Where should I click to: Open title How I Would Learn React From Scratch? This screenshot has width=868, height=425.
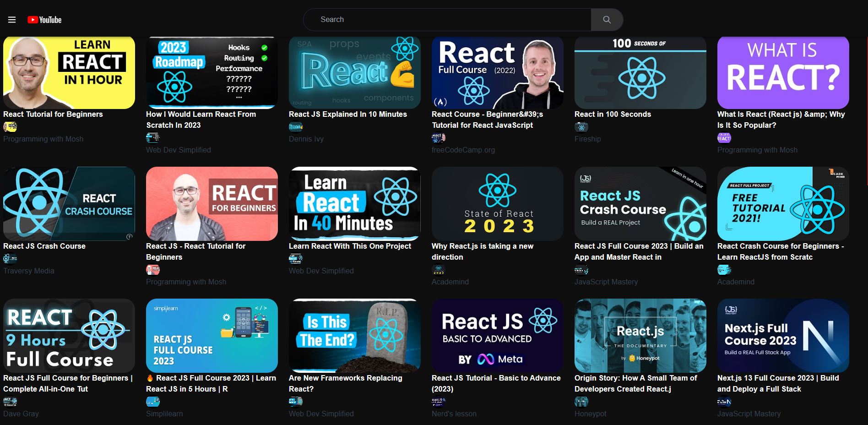tap(201, 120)
